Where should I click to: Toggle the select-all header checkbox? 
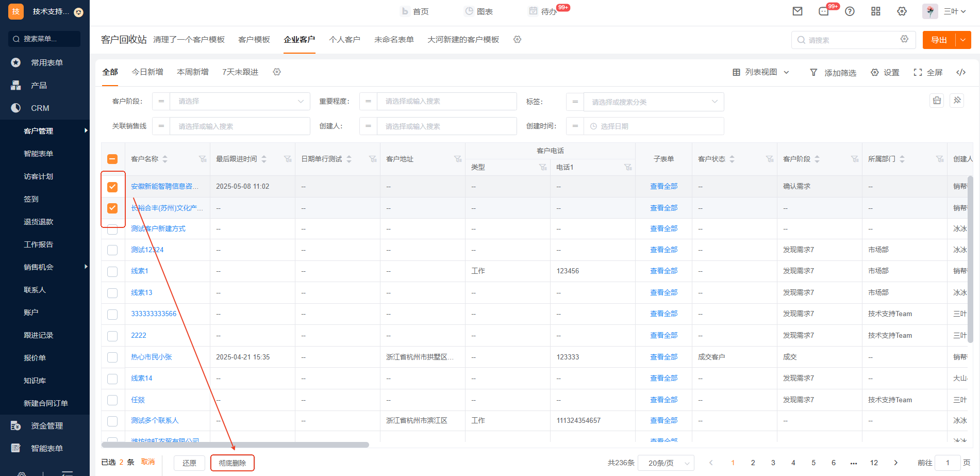(112, 159)
